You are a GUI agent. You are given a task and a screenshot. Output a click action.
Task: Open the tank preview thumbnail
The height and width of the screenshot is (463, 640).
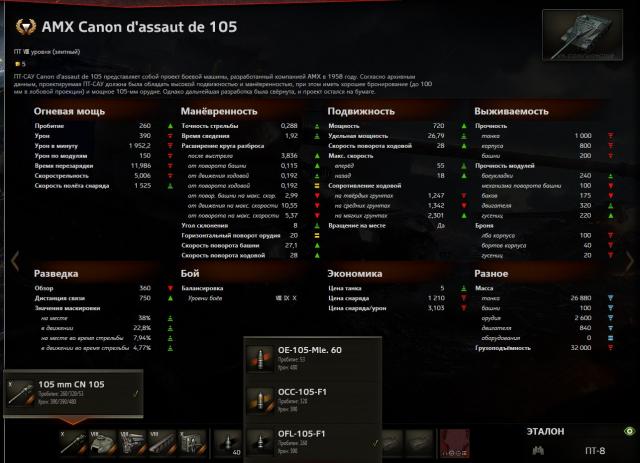pos(582,35)
